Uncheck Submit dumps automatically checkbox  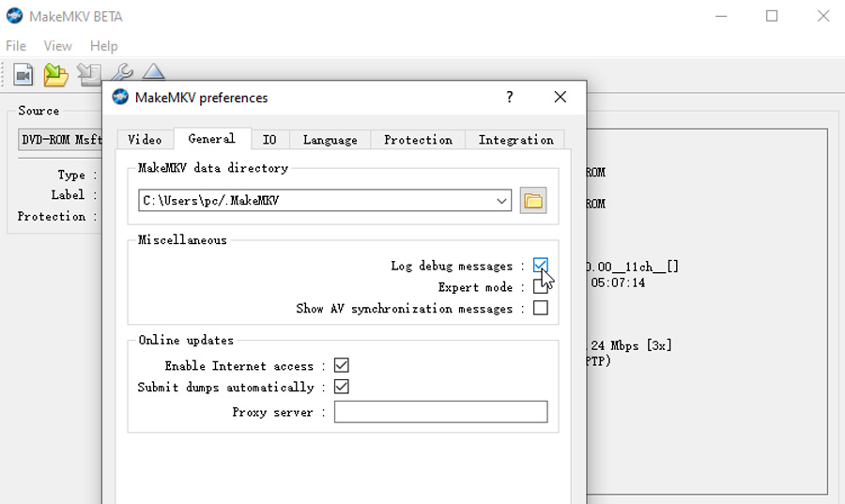coord(342,387)
